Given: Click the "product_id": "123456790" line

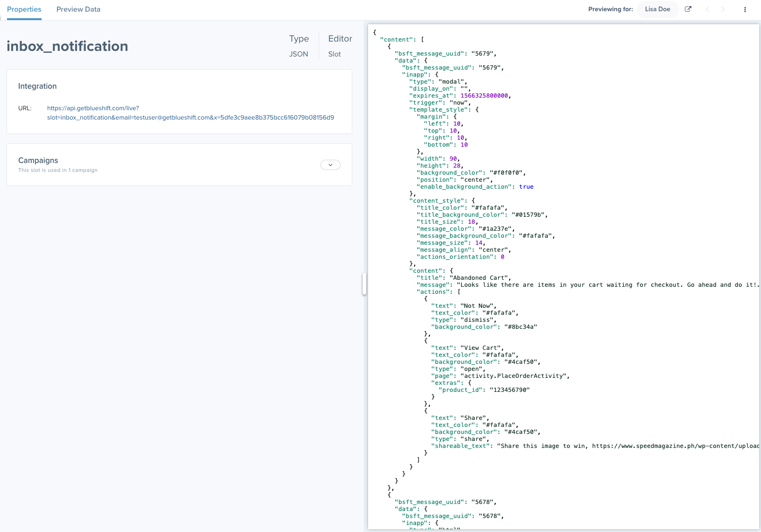Looking at the screenshot, I should click(484, 390).
